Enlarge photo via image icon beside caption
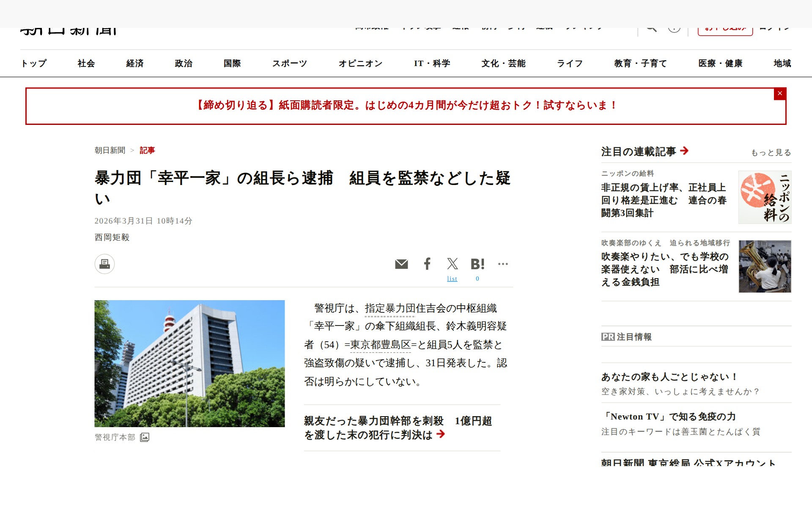Viewport: 812px width, 508px height. [145, 437]
